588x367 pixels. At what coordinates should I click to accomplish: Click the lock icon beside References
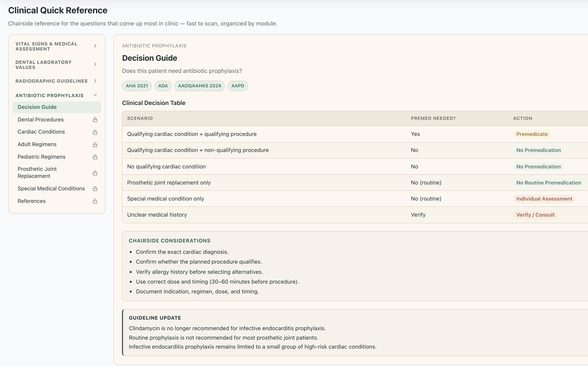95,201
